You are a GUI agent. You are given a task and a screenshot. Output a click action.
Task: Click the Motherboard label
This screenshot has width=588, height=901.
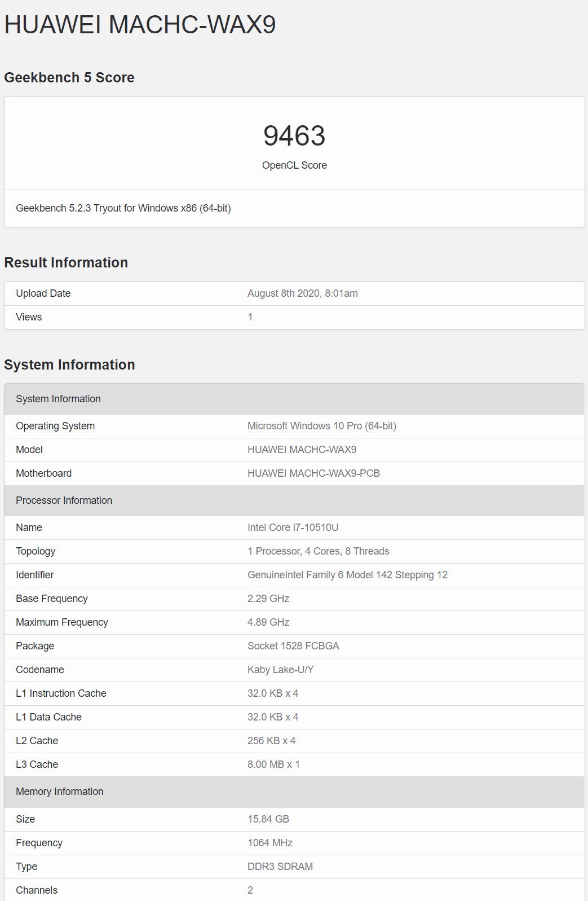pos(44,473)
